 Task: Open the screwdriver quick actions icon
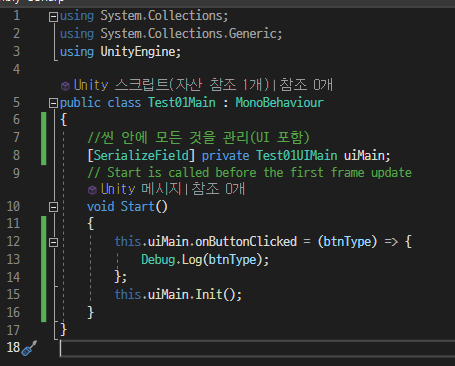(x=29, y=348)
